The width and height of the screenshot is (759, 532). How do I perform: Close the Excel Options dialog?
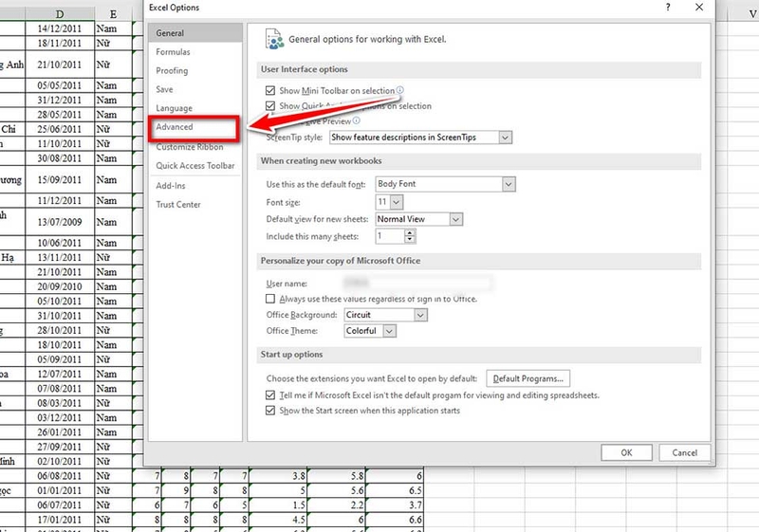coord(699,8)
